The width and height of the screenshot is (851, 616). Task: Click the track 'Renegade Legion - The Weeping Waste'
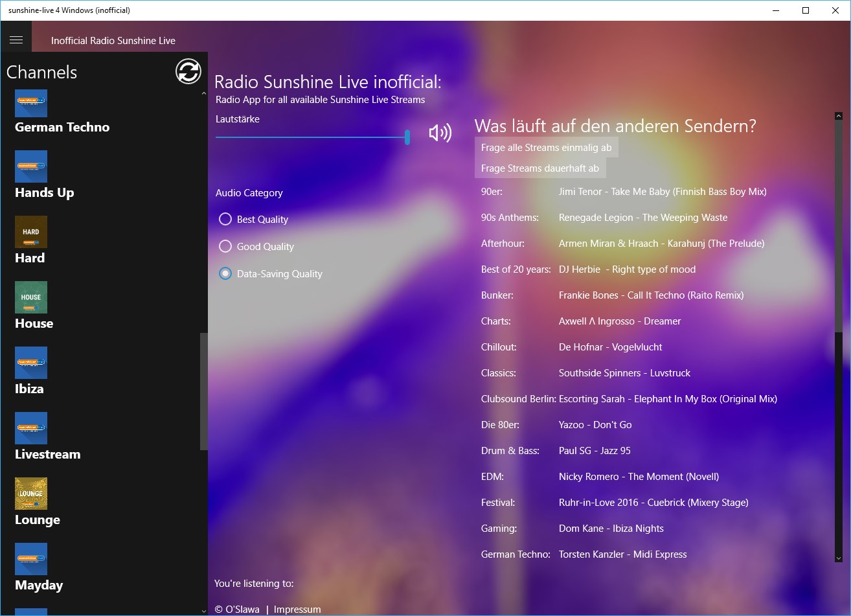(x=643, y=218)
